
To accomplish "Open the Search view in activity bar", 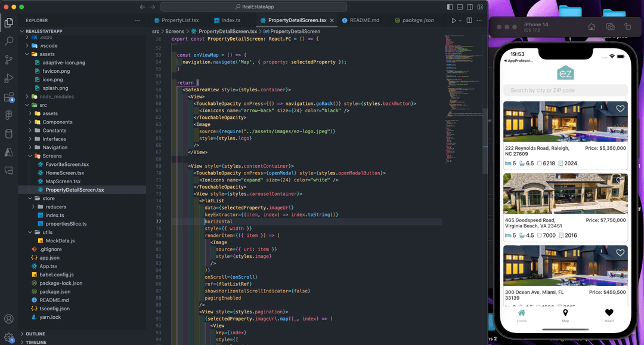I will pyautogui.click(x=9, y=41).
